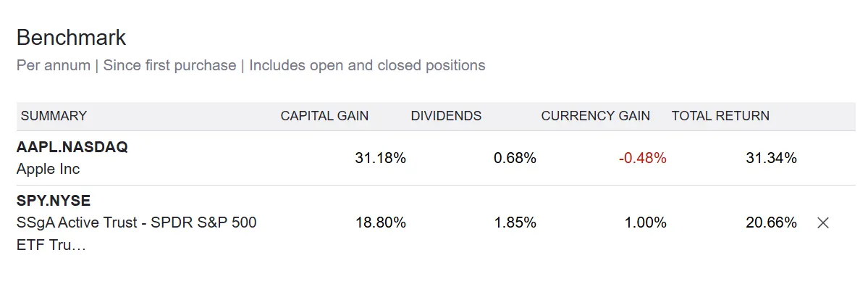Click SPY's 18.80% capital gain value
Screen dimensions: 868x308
(x=380, y=223)
